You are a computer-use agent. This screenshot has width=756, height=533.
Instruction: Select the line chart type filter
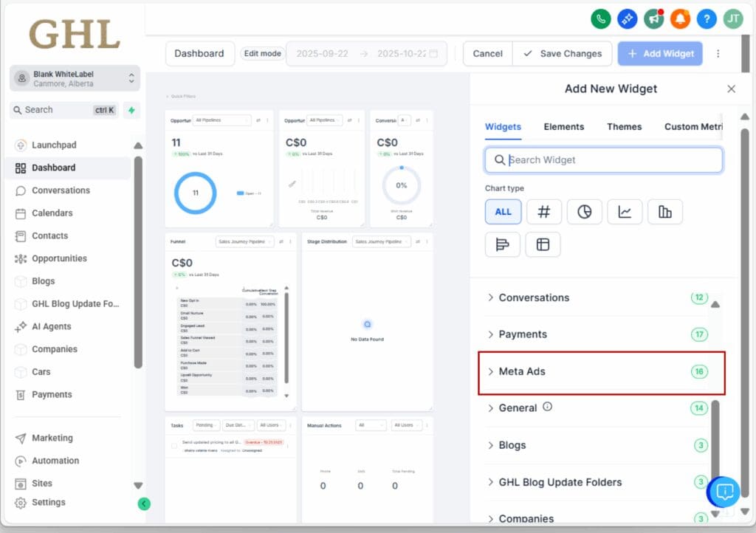[625, 212]
